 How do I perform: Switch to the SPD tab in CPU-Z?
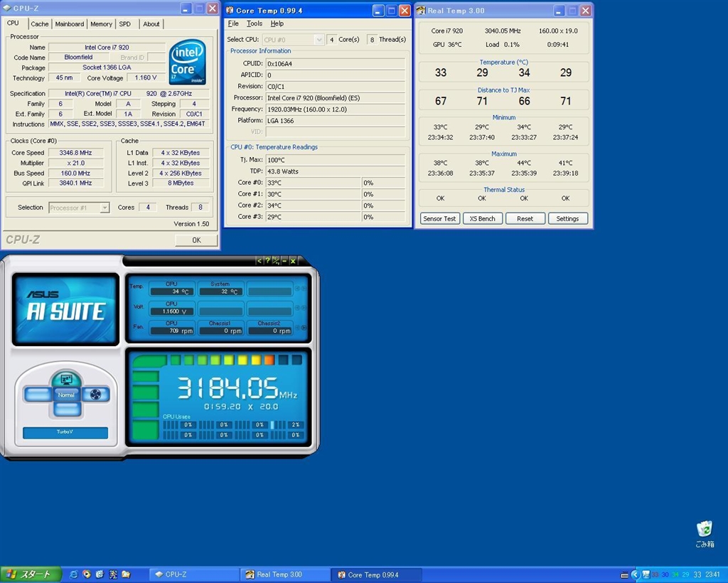pyautogui.click(x=125, y=24)
